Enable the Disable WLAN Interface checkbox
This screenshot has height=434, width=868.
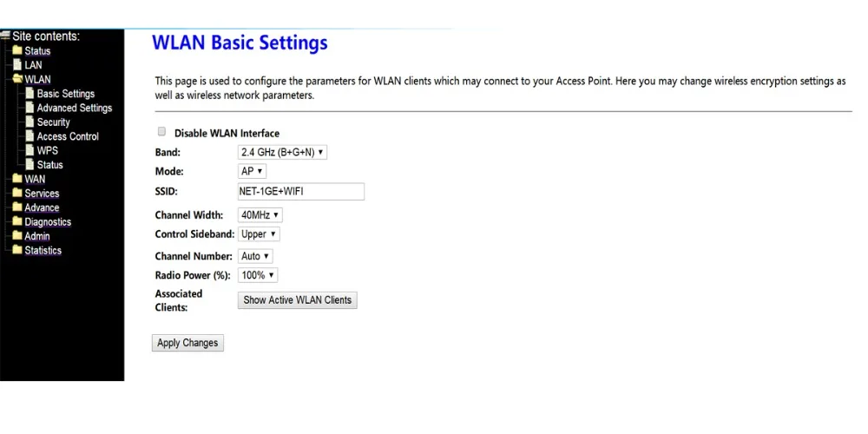[x=161, y=132]
